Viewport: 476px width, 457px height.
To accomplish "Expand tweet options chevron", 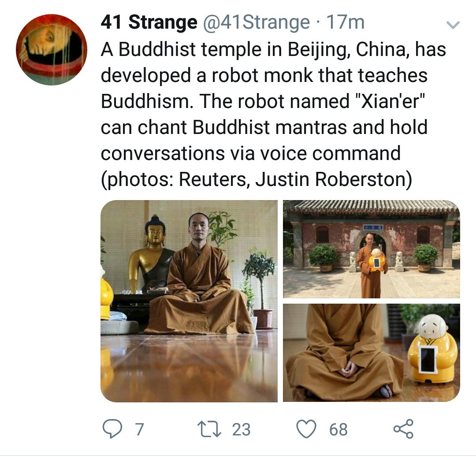I will (453, 24).
